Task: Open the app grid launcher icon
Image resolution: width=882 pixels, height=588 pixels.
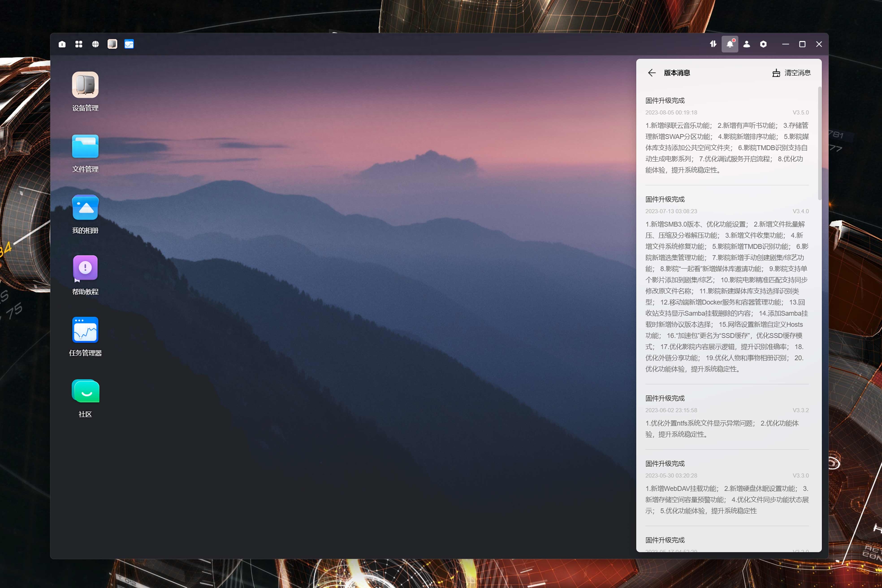Action: pyautogui.click(x=79, y=44)
